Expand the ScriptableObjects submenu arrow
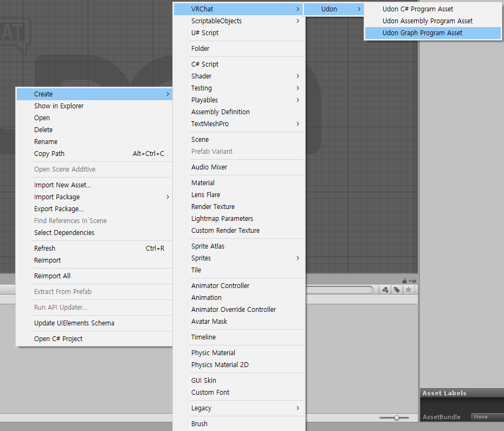The height and width of the screenshot is (431, 504). [298, 21]
